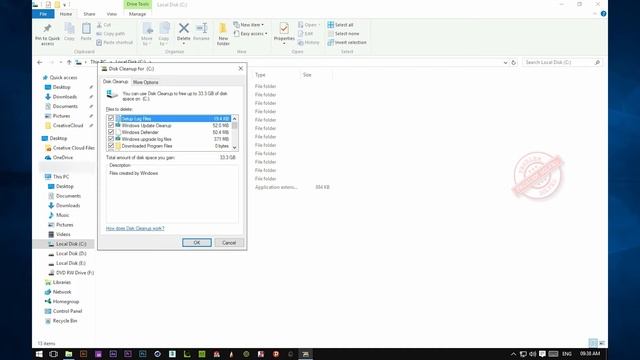Screen dimensions: 640x360
Task: Click the Search Local Disk field
Action: coord(562,62)
